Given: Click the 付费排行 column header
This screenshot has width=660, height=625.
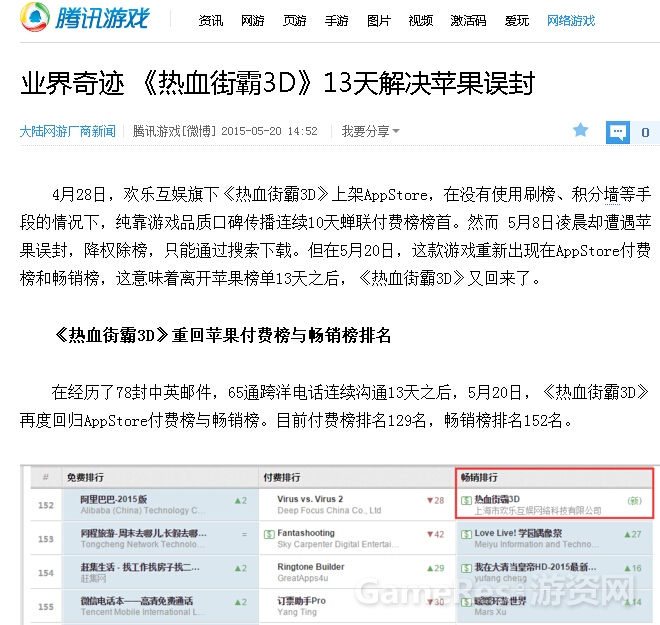Looking at the screenshot, I should coord(282,477).
